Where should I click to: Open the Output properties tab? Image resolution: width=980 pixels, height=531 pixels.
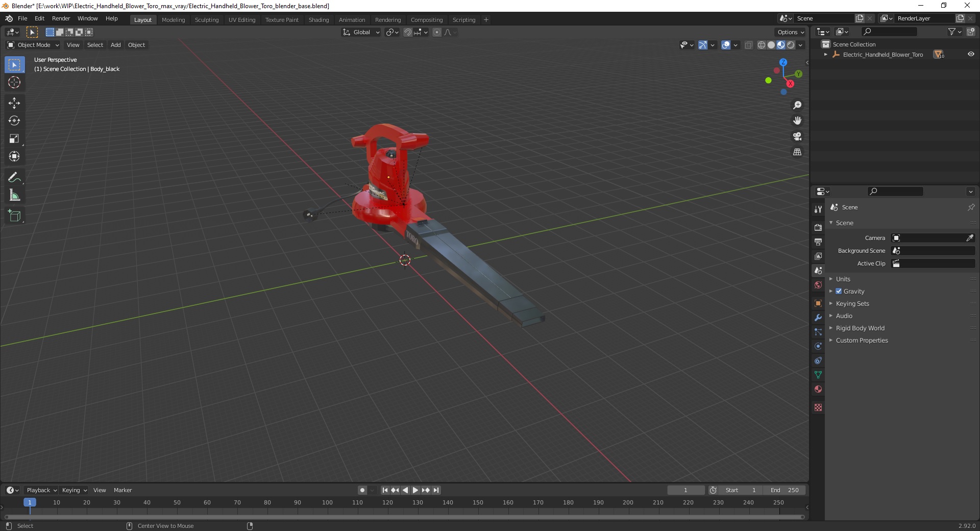[x=818, y=242]
